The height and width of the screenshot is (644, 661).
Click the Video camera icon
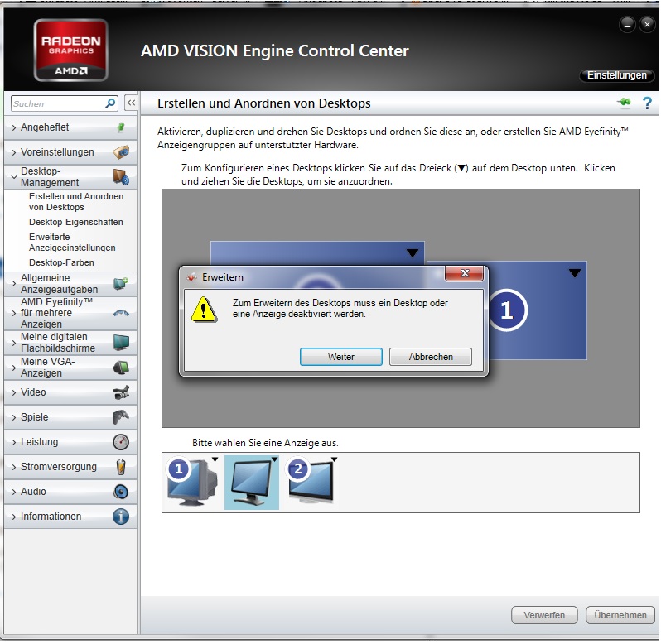tap(121, 392)
